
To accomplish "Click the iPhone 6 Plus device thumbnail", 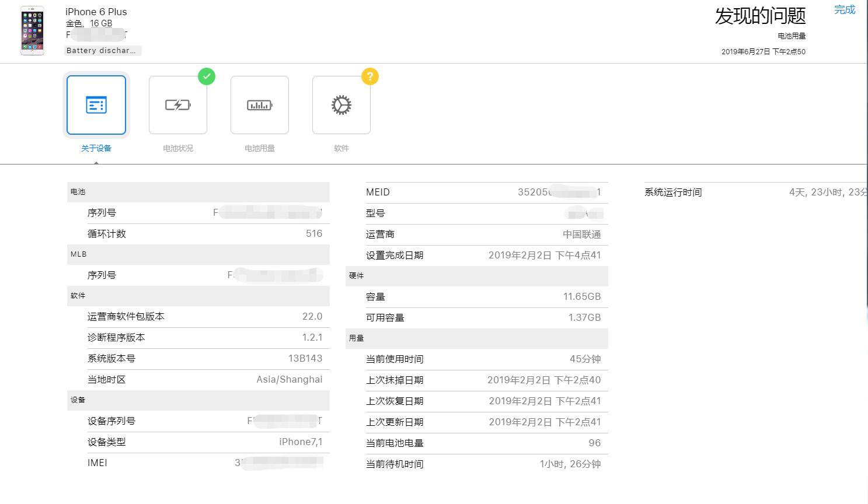I will 32,30.
